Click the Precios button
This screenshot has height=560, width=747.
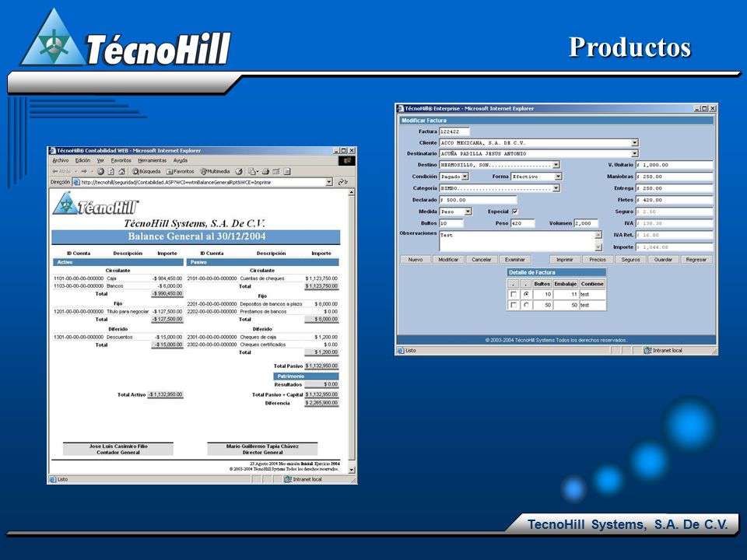[x=598, y=260]
